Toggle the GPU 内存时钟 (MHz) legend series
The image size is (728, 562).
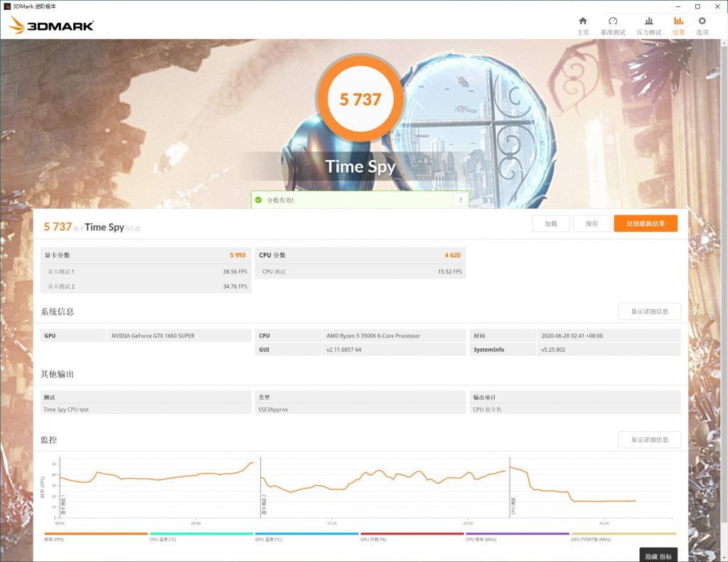point(623,536)
